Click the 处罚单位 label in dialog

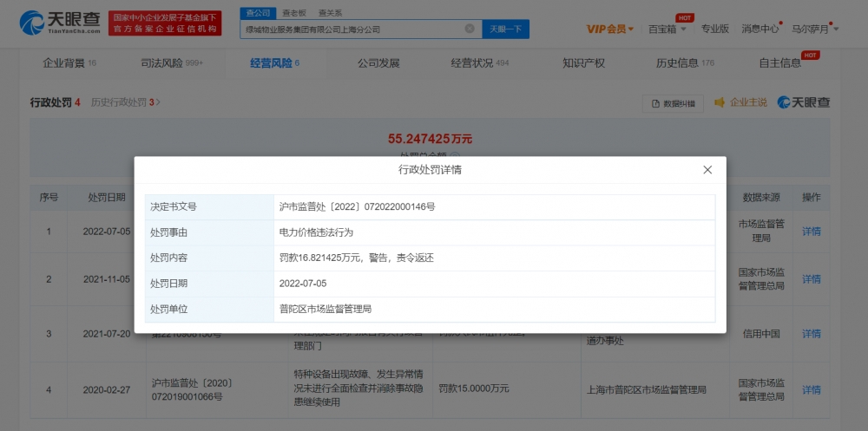click(x=169, y=310)
